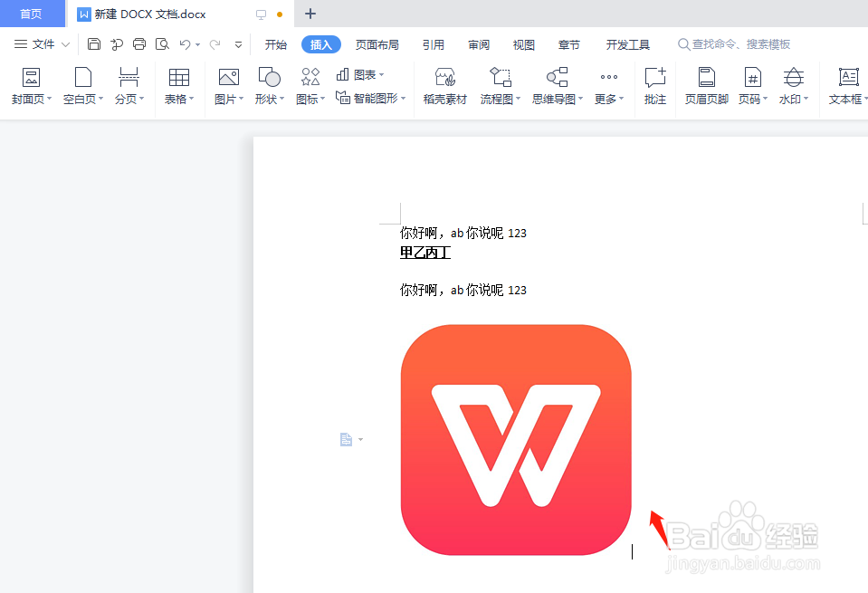Select the Insert (插入) tab
The height and width of the screenshot is (593, 868).
[x=321, y=44]
